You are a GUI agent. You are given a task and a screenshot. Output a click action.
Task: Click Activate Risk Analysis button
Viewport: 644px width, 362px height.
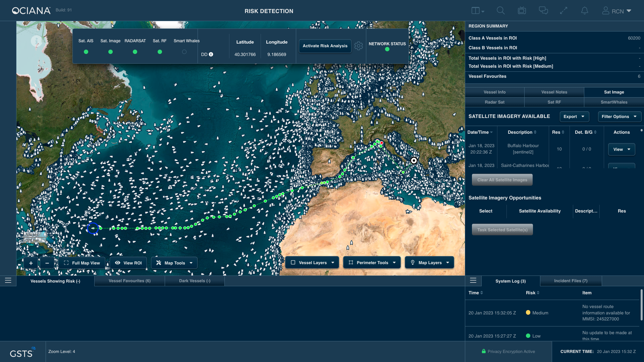click(325, 46)
